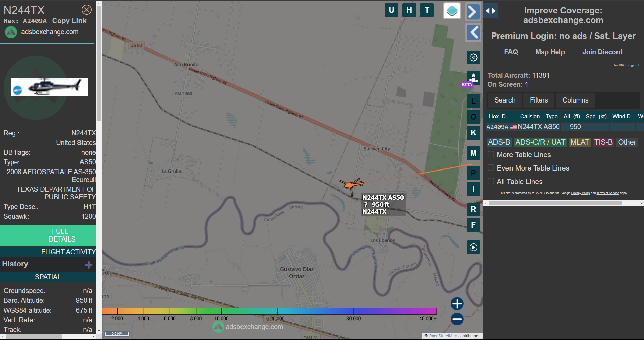Open the reCAPTCHA Privacy Policy link
644x340 pixels.
580,193
